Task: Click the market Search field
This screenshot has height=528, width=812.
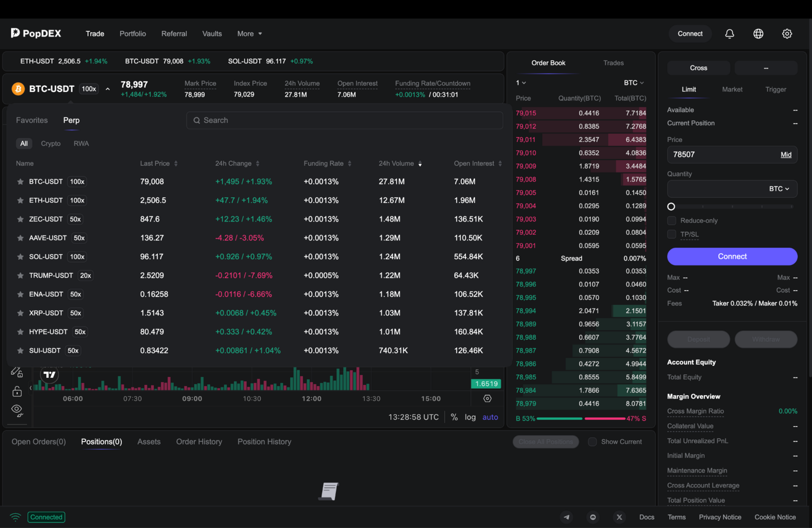Action: (345, 120)
